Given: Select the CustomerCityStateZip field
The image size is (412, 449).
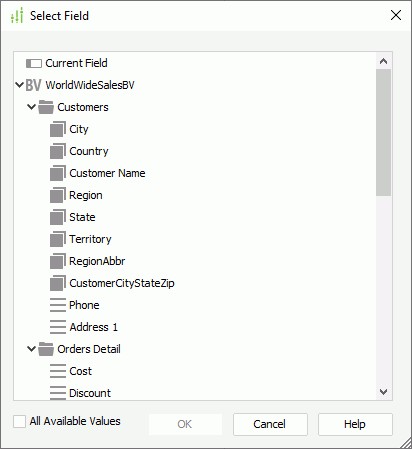Looking at the screenshot, I should [x=122, y=283].
